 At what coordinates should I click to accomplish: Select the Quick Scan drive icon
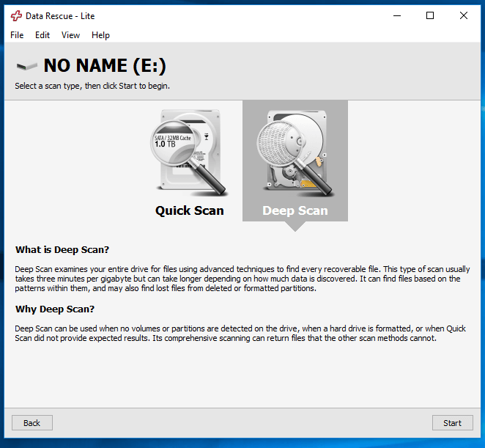[189, 153]
